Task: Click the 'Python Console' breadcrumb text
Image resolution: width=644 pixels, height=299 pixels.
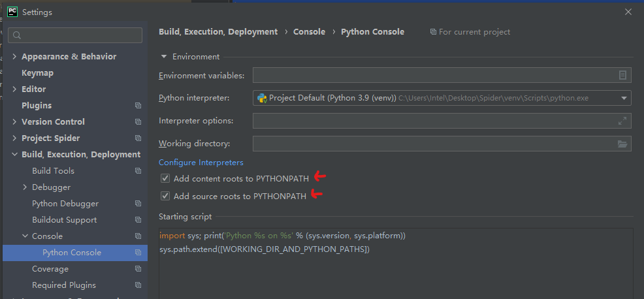Action: (372, 31)
